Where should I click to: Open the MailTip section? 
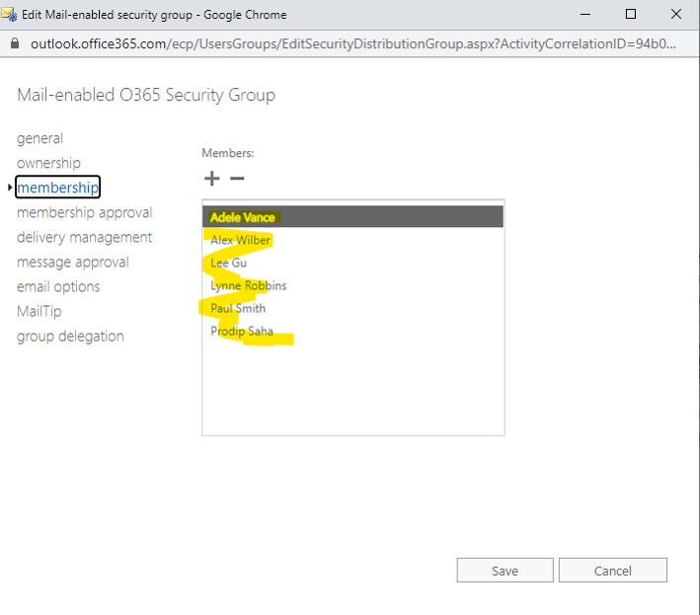coord(39,311)
